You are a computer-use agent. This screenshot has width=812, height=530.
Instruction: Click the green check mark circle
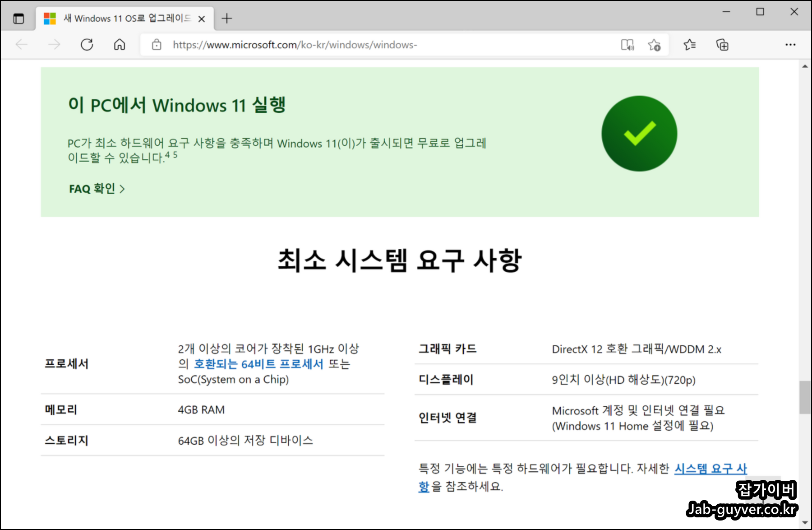click(639, 133)
